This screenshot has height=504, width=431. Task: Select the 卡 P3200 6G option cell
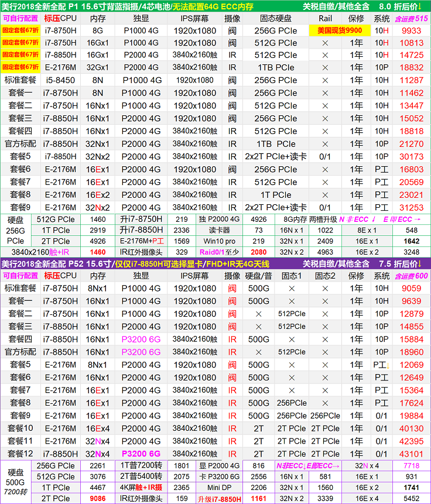pos(218,476)
